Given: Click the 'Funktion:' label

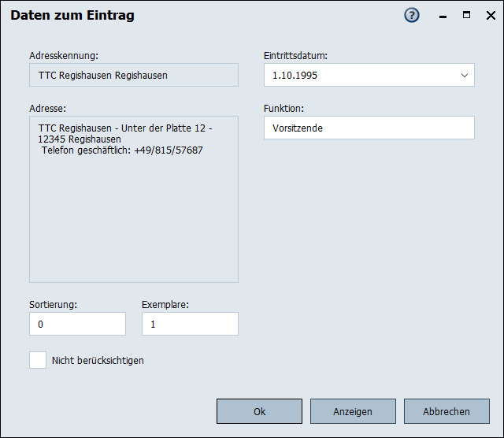Looking at the screenshot, I should 283,108.
